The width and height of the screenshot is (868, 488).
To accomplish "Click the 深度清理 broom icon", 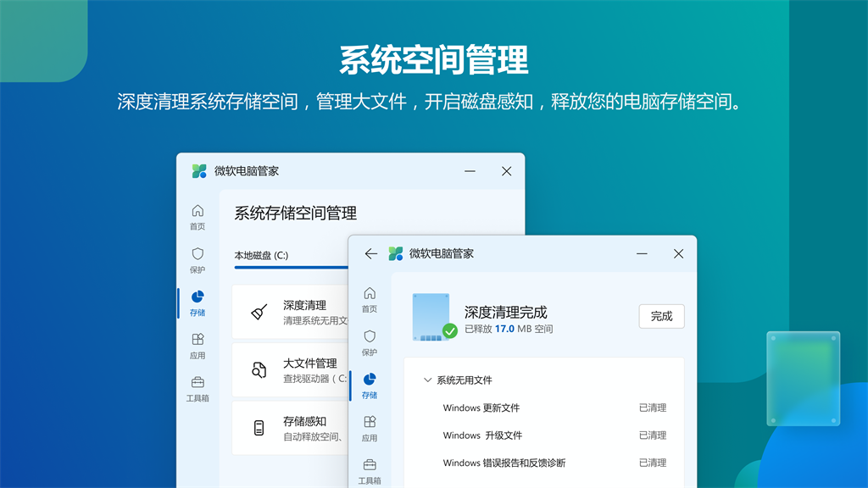I will click(259, 312).
